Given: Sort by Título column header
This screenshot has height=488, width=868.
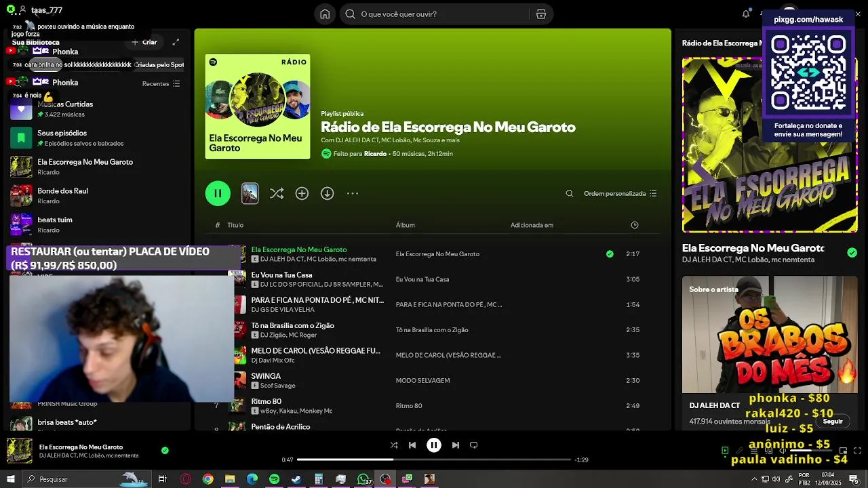Looking at the screenshot, I should (235, 225).
